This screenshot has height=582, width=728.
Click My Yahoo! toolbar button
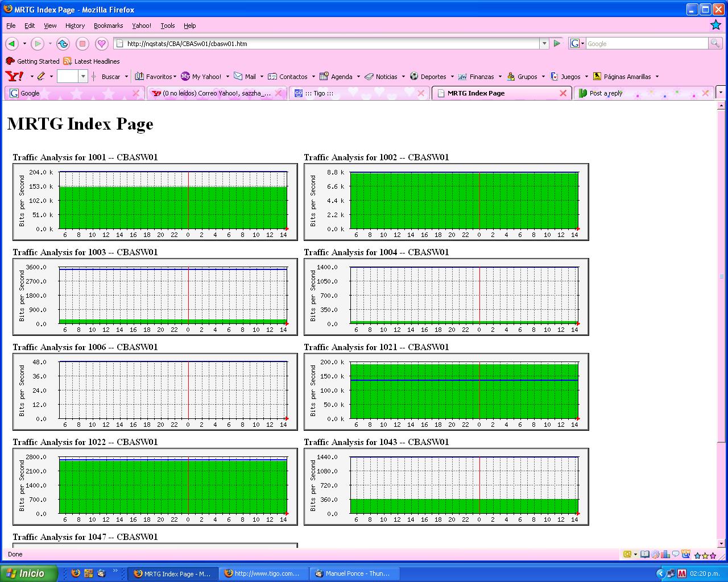pos(201,77)
